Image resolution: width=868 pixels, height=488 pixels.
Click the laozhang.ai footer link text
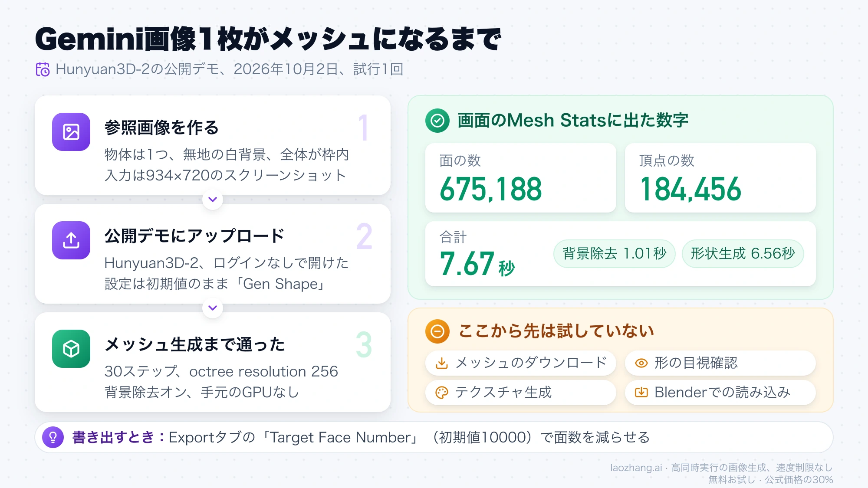636,468
